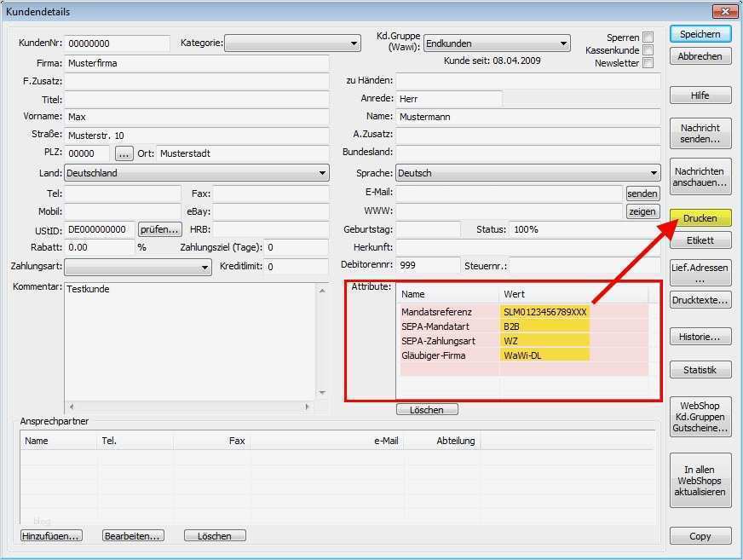Viewport: 743px width, 560px height.
Task: Open Lief.Adressen dialog
Action: pos(700,273)
